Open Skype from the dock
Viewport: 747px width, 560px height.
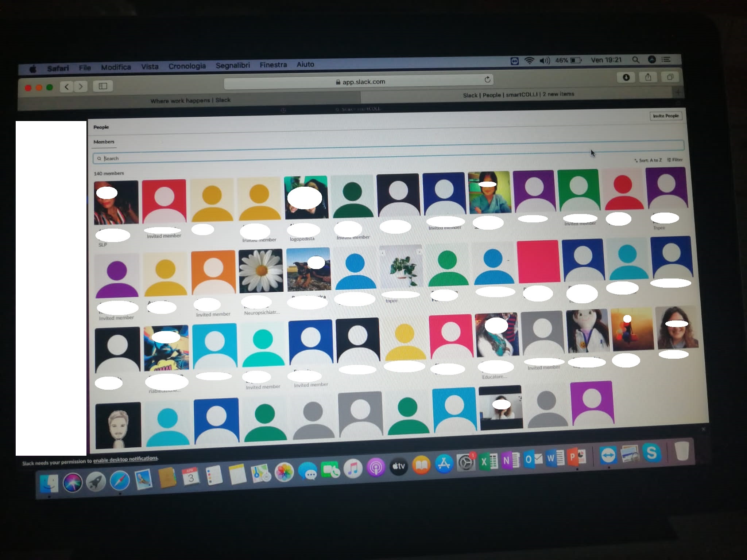point(651,453)
